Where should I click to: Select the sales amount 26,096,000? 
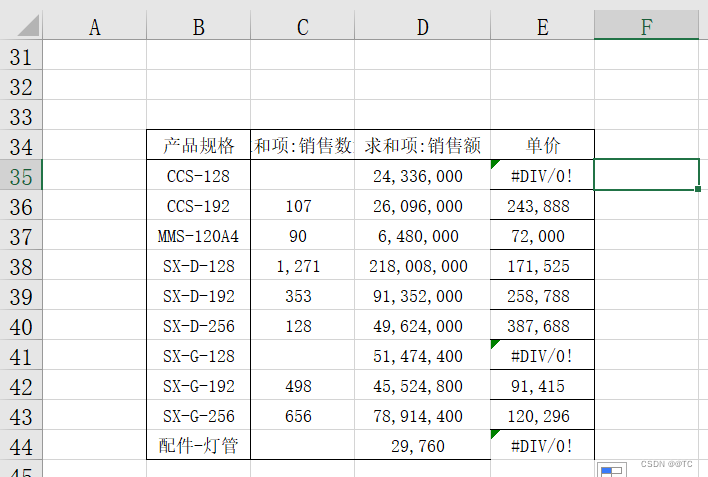(x=423, y=206)
